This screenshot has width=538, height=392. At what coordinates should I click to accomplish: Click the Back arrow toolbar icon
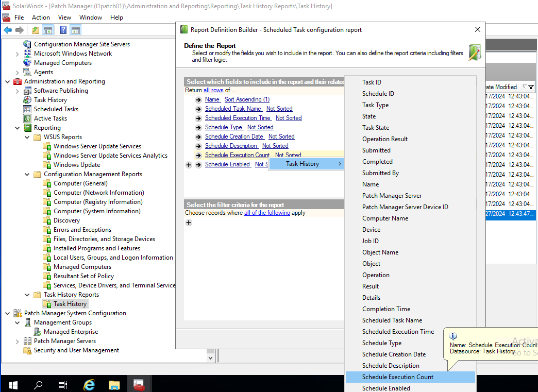point(8,30)
